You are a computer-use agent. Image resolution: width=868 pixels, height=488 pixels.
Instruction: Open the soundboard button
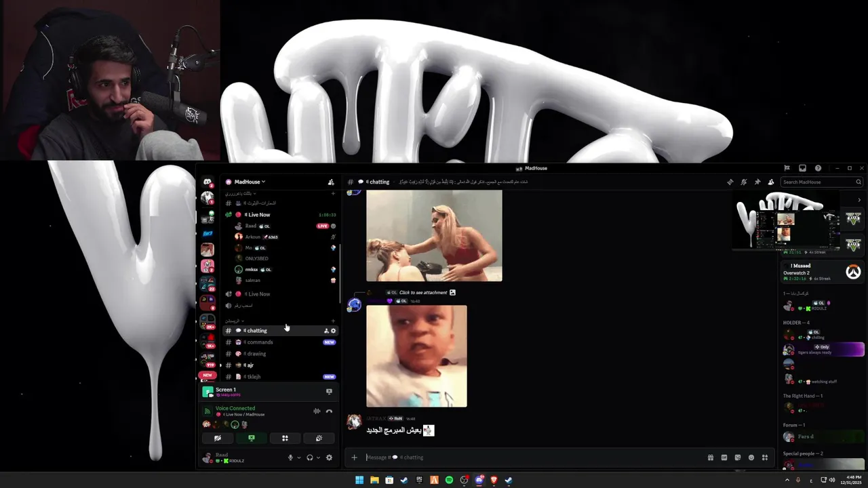319,438
